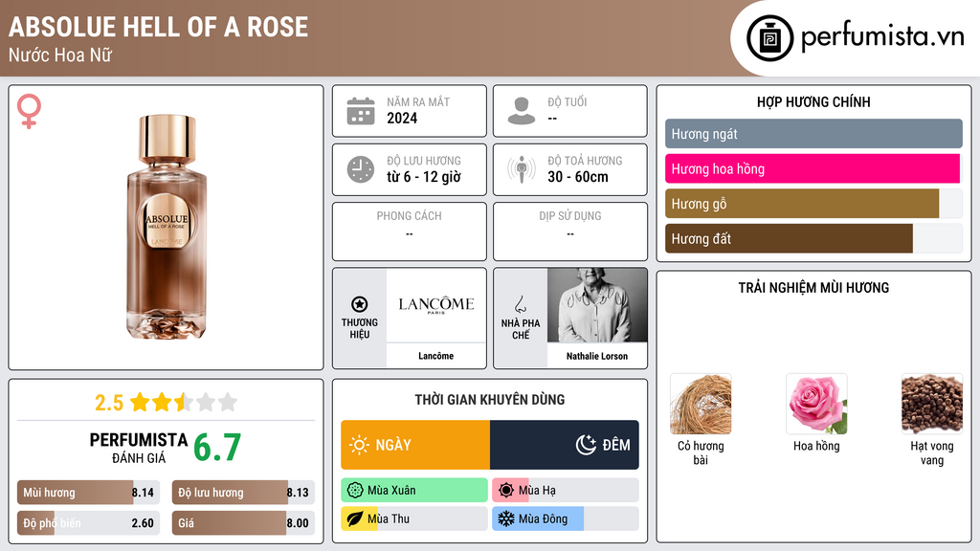Select the Mùa Hạ season bar
This screenshot has width=980, height=551.
[566, 491]
